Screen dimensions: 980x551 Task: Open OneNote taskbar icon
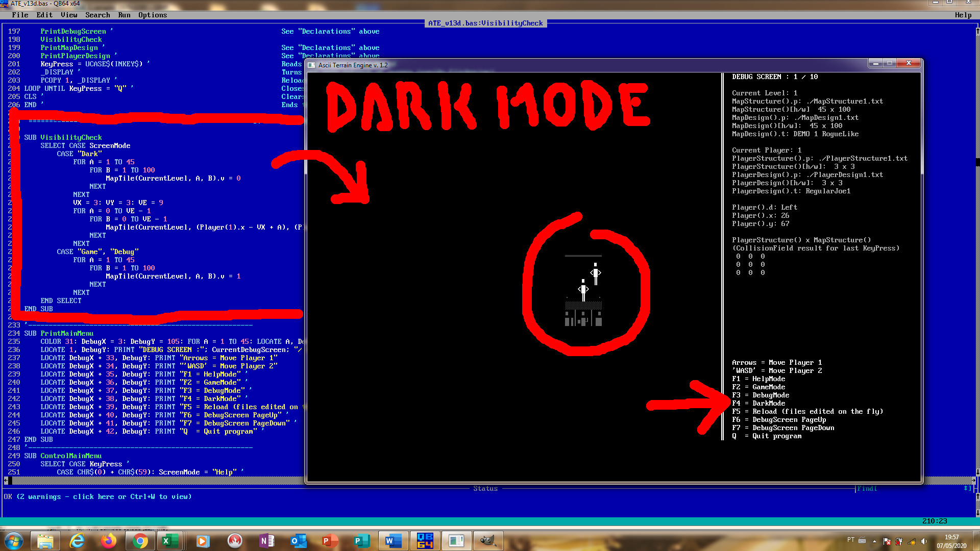[266, 541]
